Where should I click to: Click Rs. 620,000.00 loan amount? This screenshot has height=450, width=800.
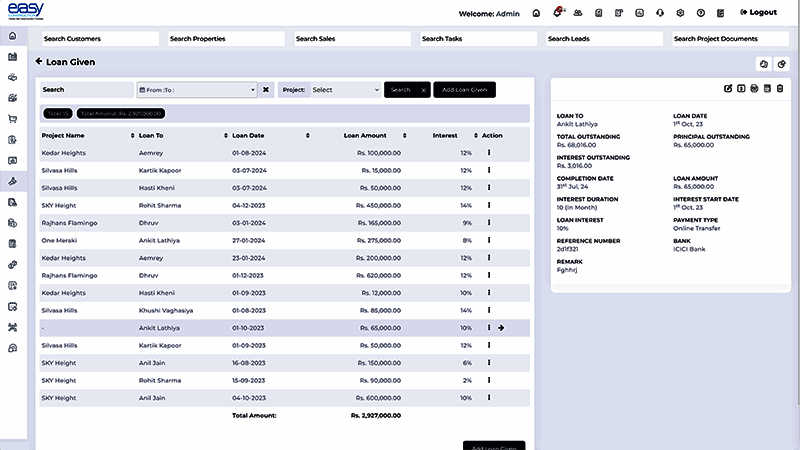(x=378, y=276)
